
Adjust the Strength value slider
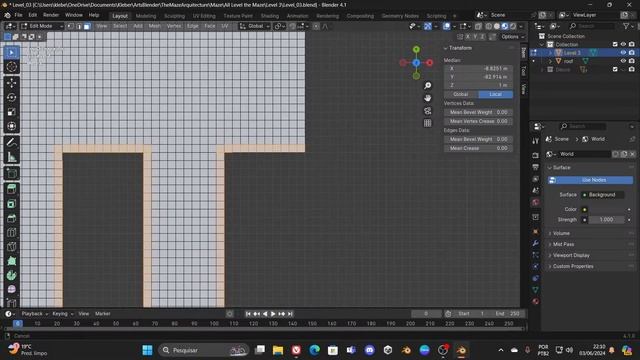[607, 220]
